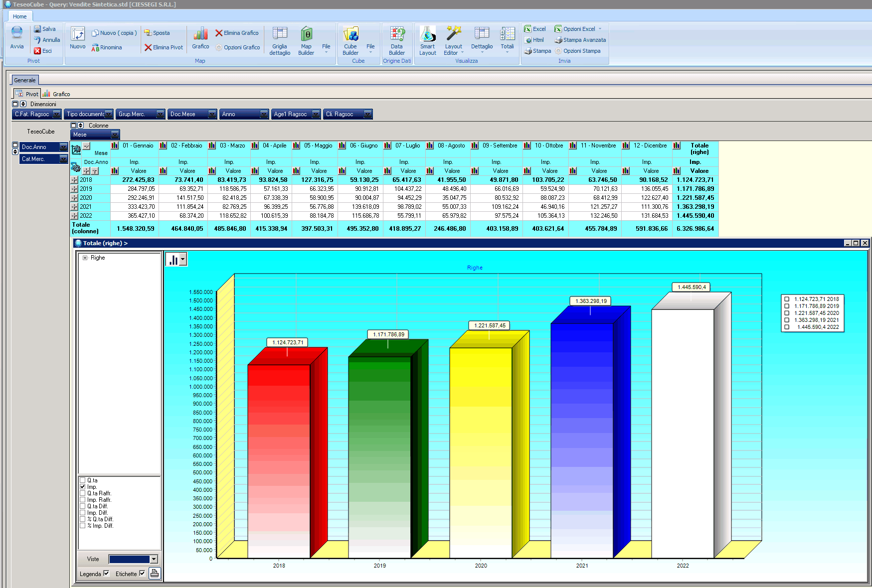Click the Avvia run icon
872x588 pixels.
tap(17, 33)
